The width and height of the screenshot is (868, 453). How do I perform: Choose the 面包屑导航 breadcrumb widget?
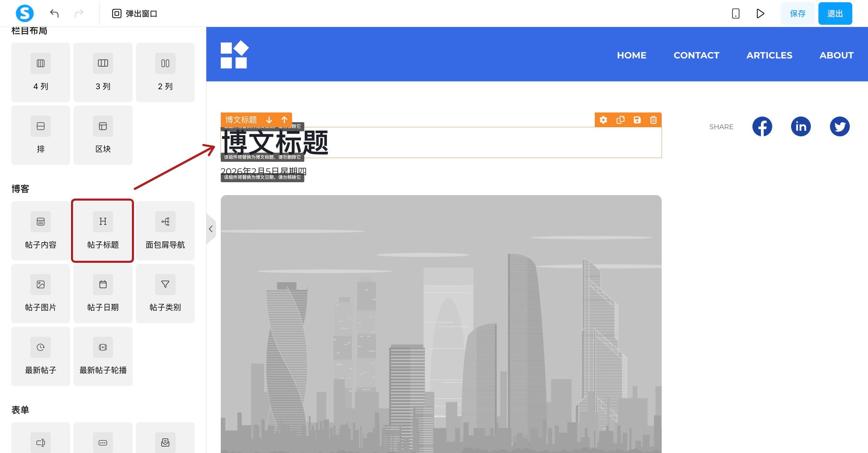pyautogui.click(x=165, y=231)
